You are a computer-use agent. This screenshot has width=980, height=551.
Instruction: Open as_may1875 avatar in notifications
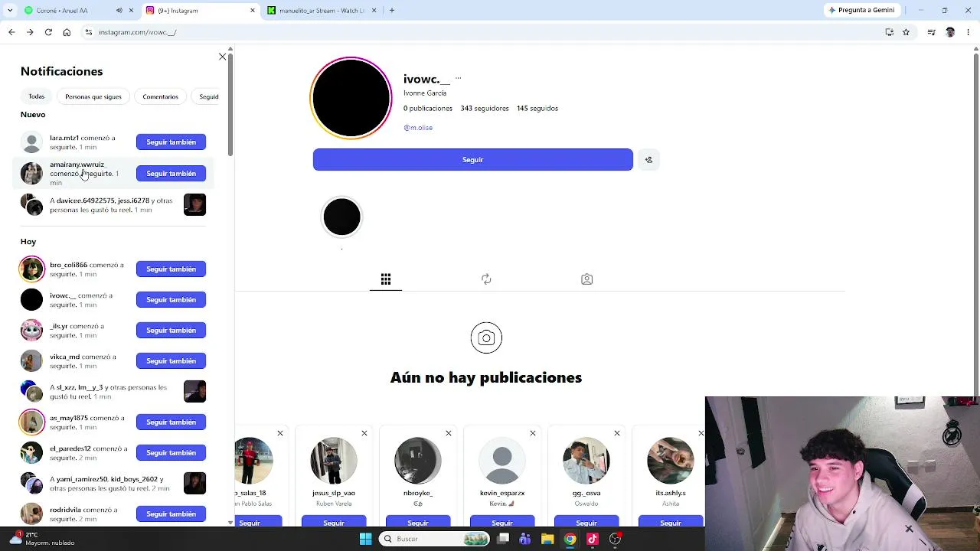pyautogui.click(x=32, y=422)
